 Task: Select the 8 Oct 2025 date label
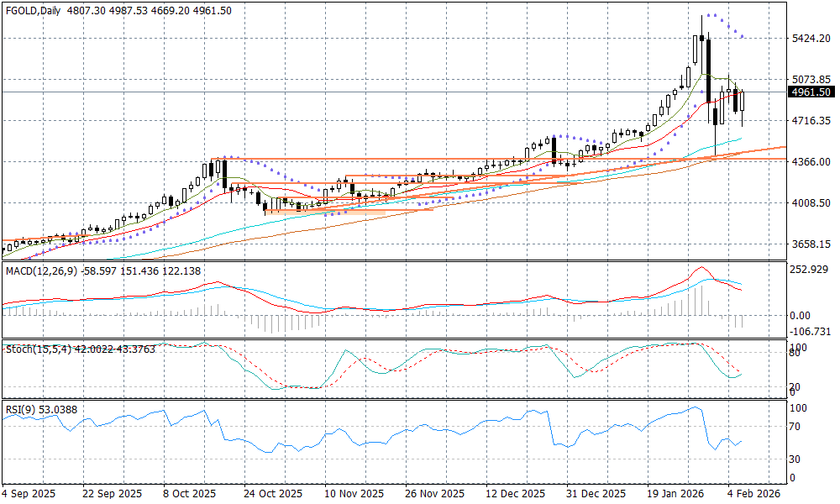[190, 494]
